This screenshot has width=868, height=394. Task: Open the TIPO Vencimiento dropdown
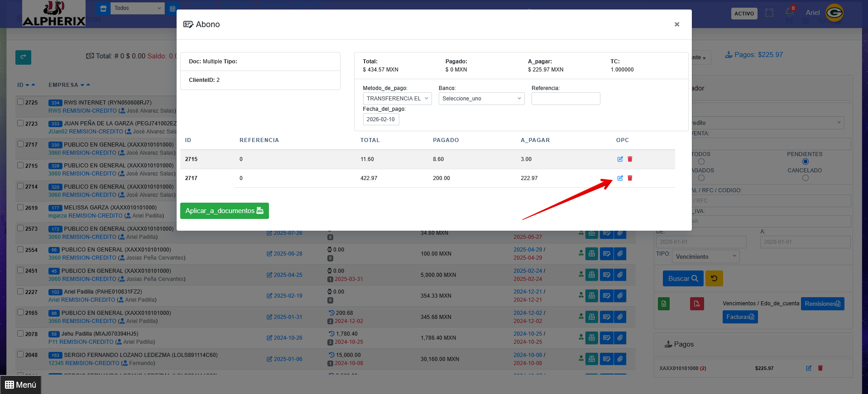pos(705,256)
